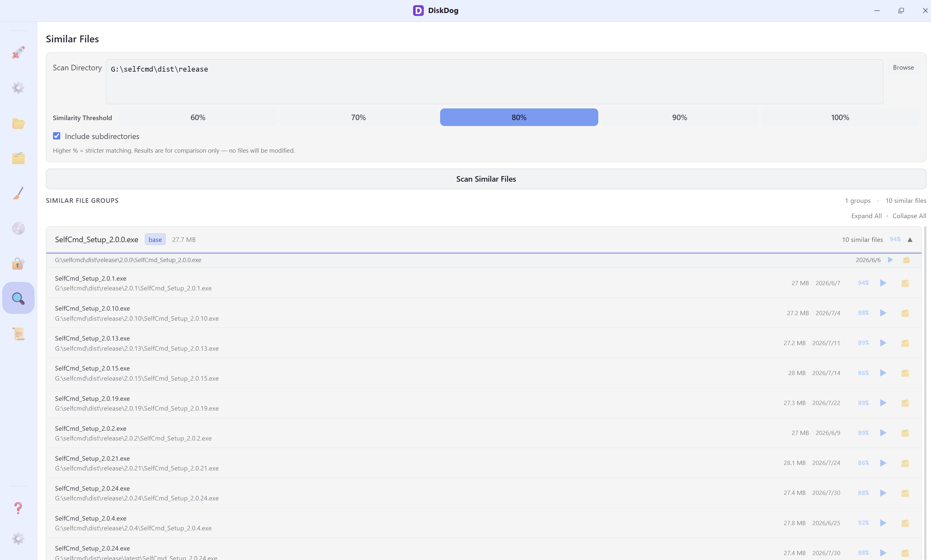The height and width of the screenshot is (560, 931).
Task: Collapse the SelfCmd_Setup_2.0.0.exe group arrow
Action: coord(910,240)
